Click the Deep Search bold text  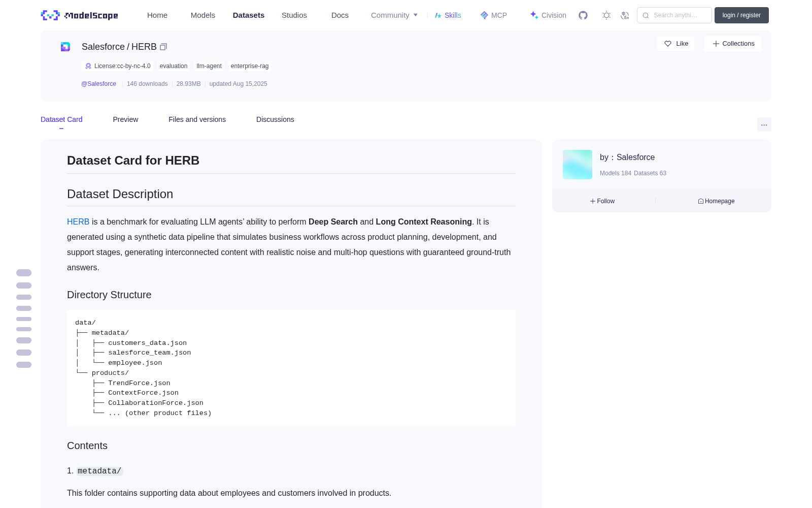(x=333, y=222)
